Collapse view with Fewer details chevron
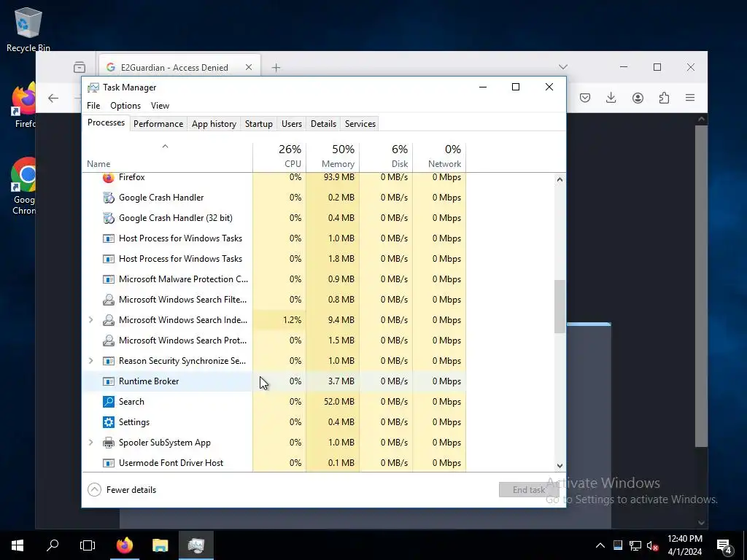The height and width of the screenshot is (560, 747). click(x=94, y=490)
